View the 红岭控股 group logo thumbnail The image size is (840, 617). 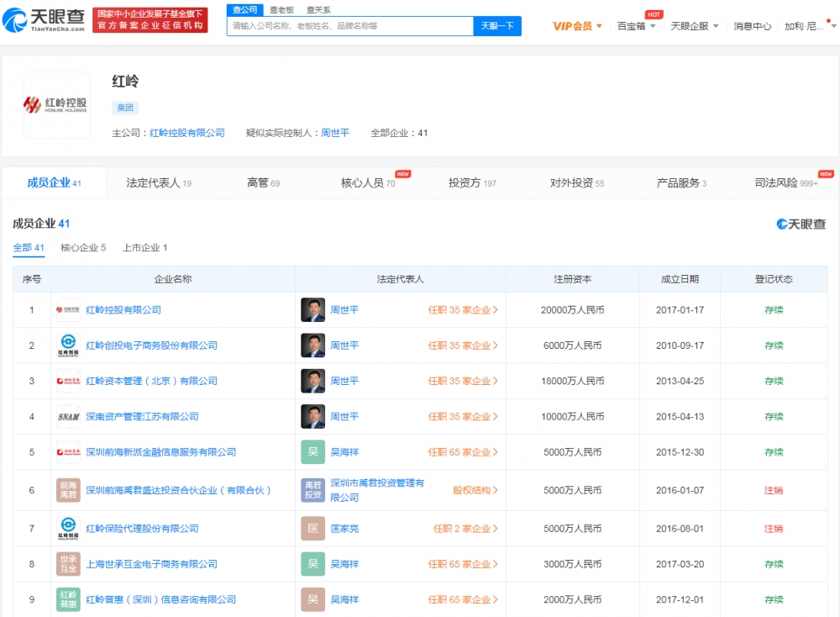[x=57, y=105]
